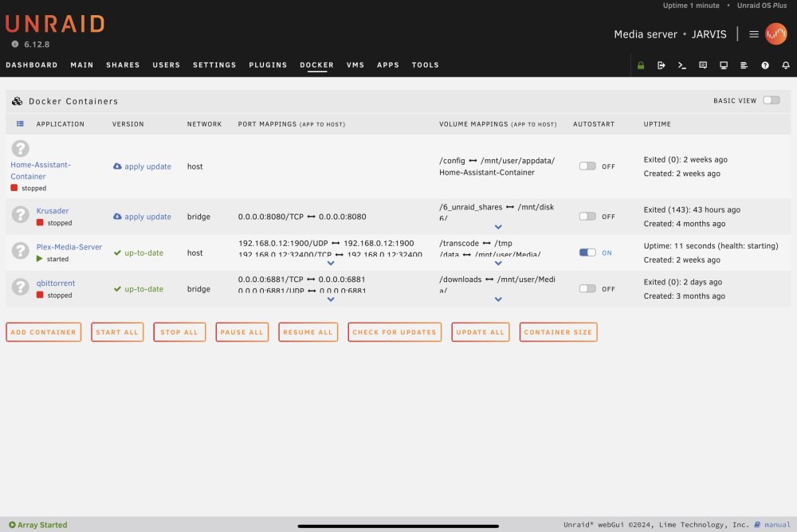Image resolution: width=797 pixels, height=532 pixels.
Task: Expand Plex-Media-Server port mappings chevron
Action: (x=331, y=263)
